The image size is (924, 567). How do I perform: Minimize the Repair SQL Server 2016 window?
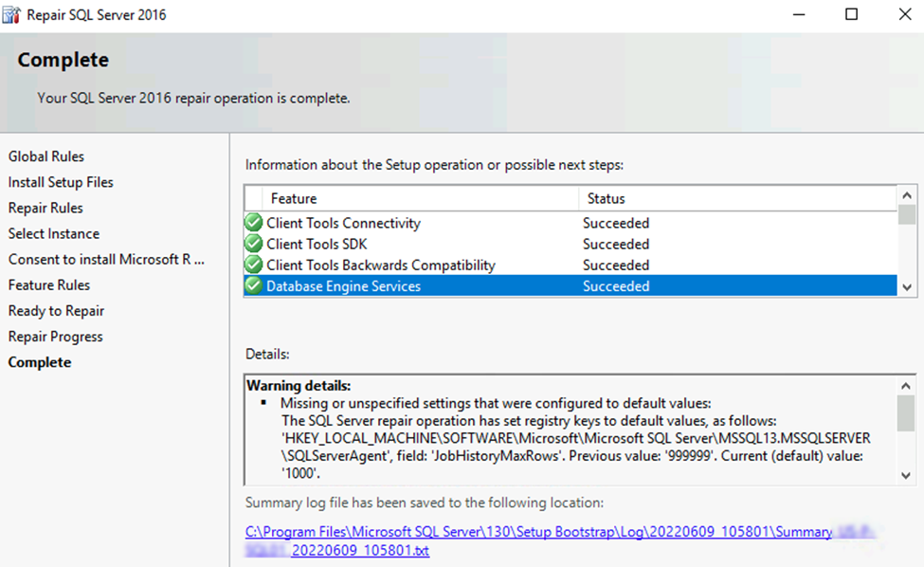pos(799,14)
